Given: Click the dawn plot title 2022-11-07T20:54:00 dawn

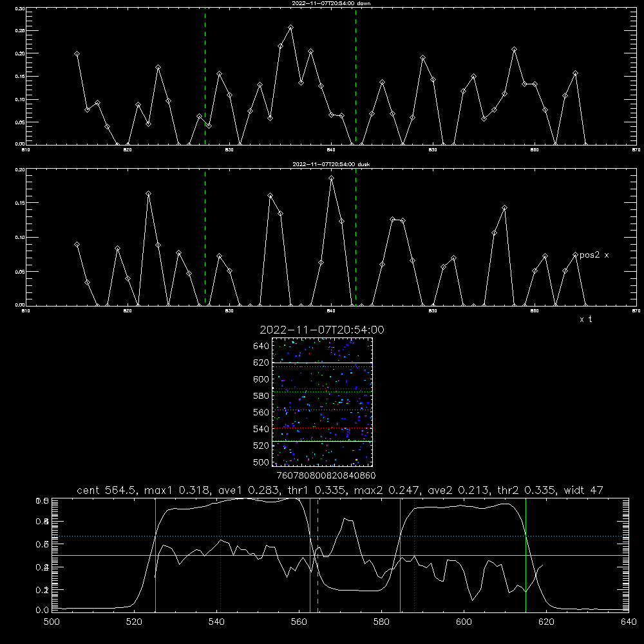Looking at the screenshot, I should (331, 3).
